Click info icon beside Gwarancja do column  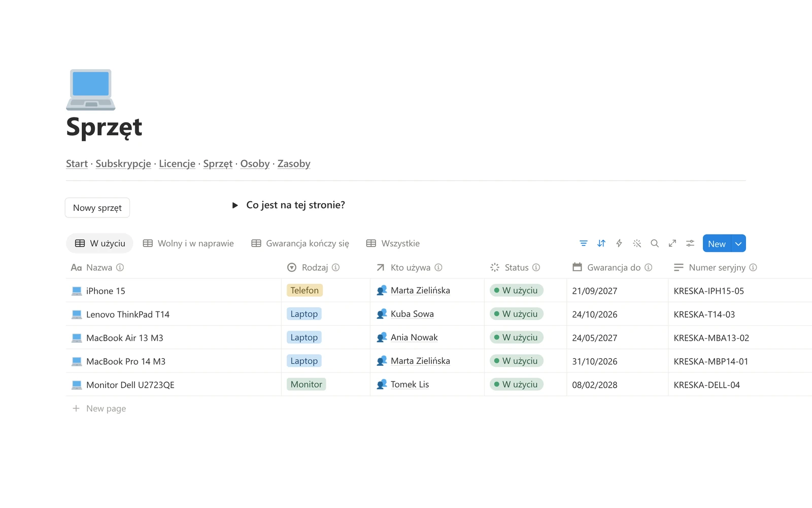click(x=648, y=267)
